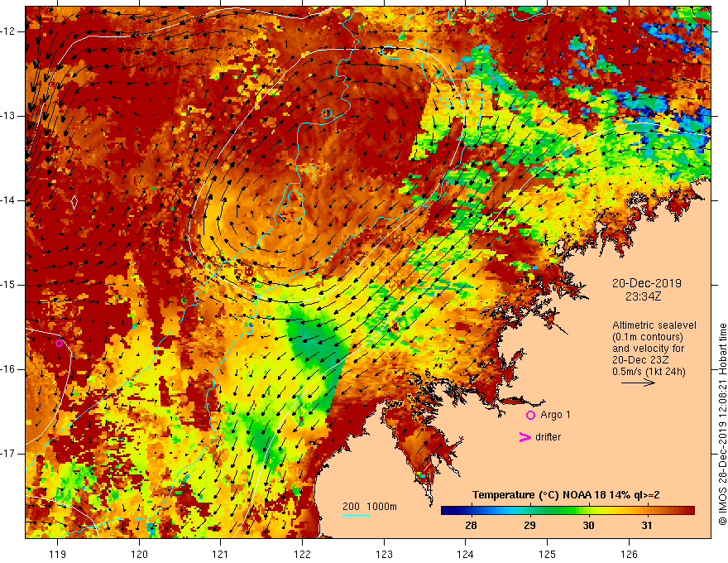Click the '200 1000m' depth label

click(370, 507)
